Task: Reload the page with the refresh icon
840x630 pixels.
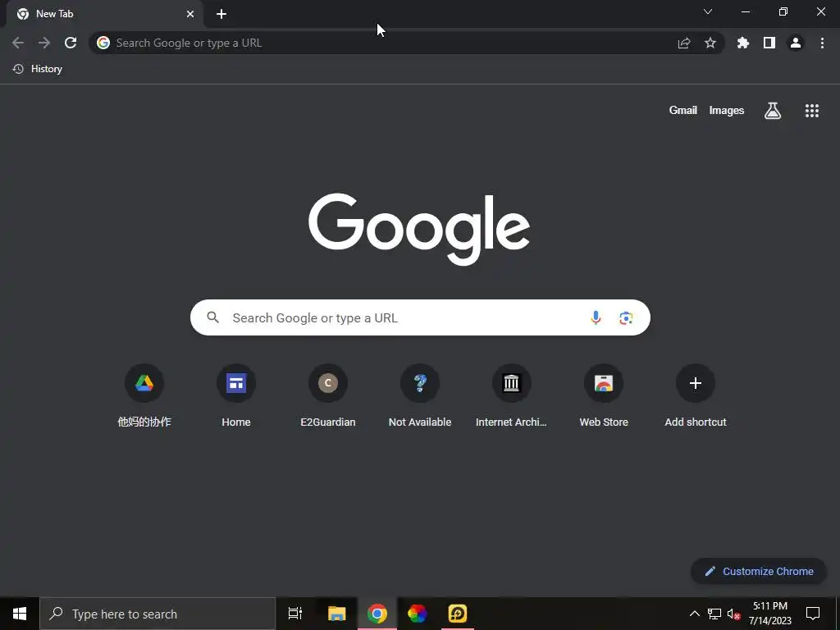Action: pyautogui.click(x=71, y=43)
